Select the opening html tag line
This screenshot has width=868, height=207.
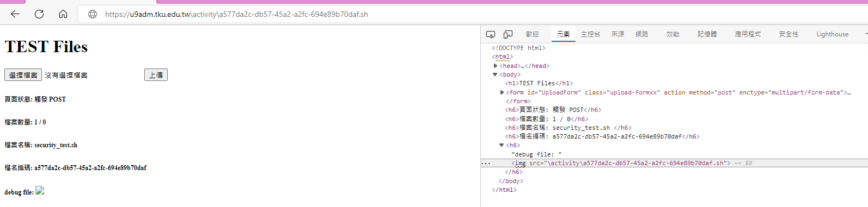tap(502, 57)
